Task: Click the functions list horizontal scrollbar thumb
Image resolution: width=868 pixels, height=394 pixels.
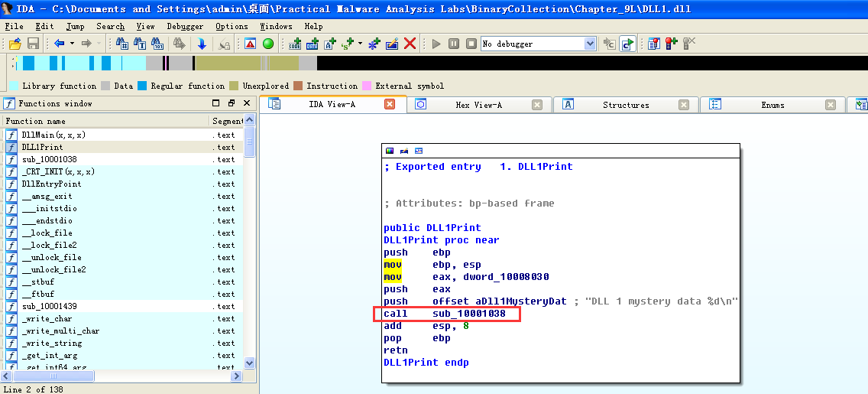Action: click(x=53, y=376)
